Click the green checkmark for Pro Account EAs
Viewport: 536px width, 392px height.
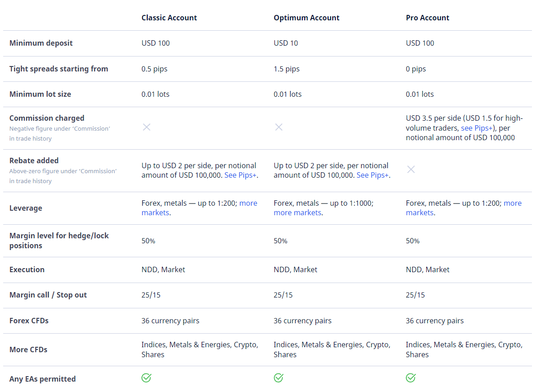point(411,378)
